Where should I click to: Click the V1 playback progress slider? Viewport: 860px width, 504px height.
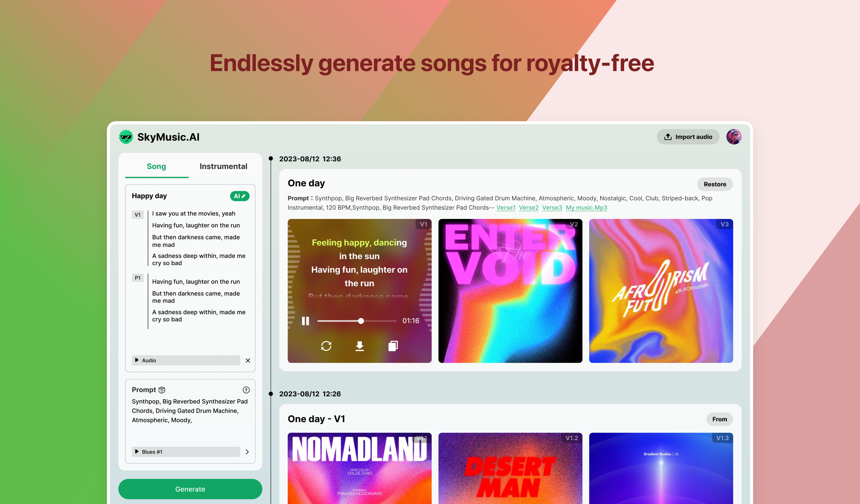[357, 321]
